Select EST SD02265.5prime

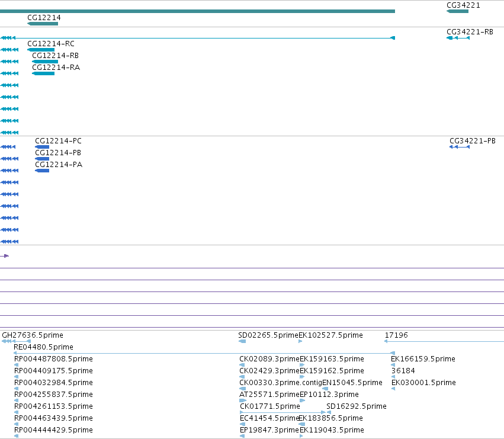point(268,335)
